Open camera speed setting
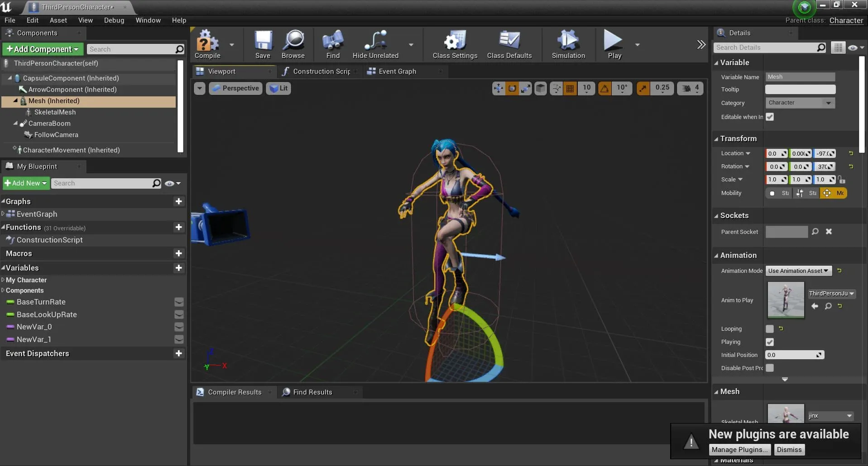868x466 pixels. tap(691, 88)
